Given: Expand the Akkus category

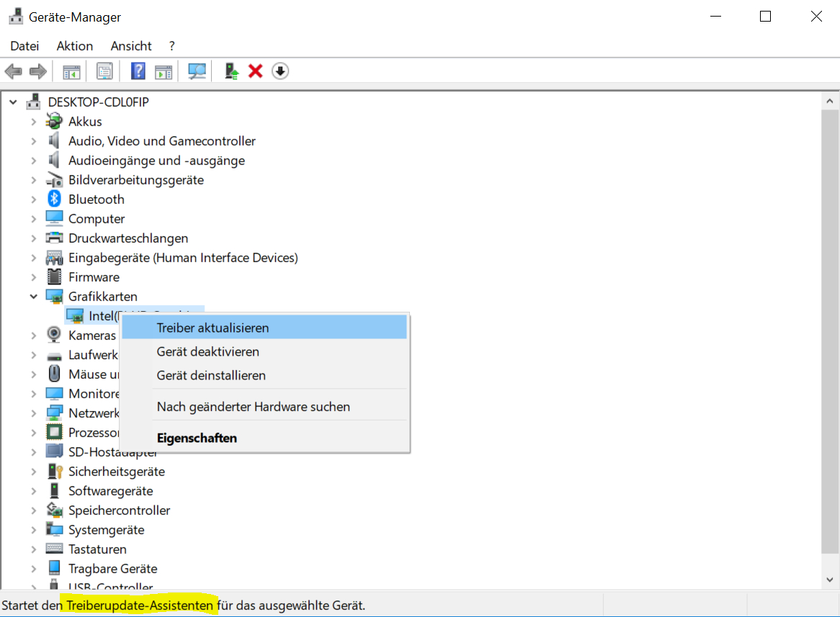Looking at the screenshot, I should 33,122.
